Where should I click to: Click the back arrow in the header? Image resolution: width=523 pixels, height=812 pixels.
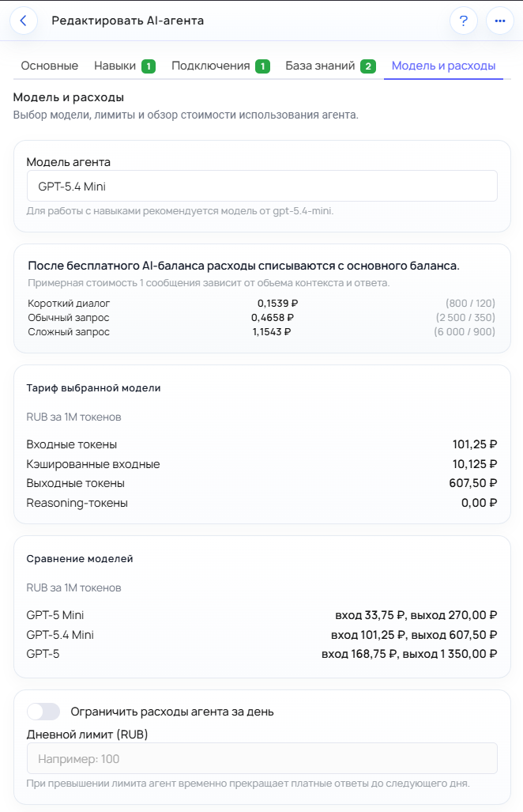[24, 21]
